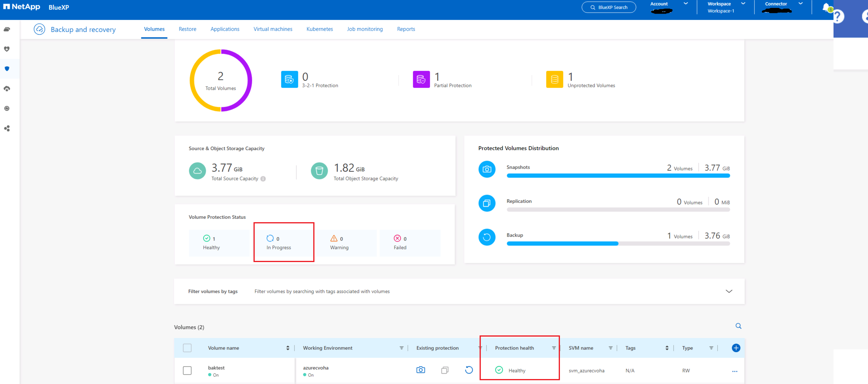Screen dimensions: 868x384
Task: Open the protection shield section in left sidebar
Action: (x=7, y=69)
